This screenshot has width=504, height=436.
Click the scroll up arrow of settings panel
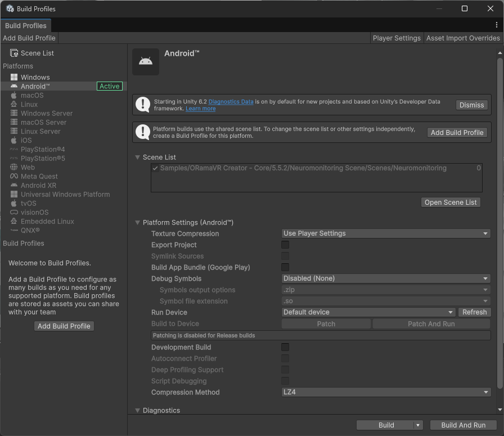500,53
